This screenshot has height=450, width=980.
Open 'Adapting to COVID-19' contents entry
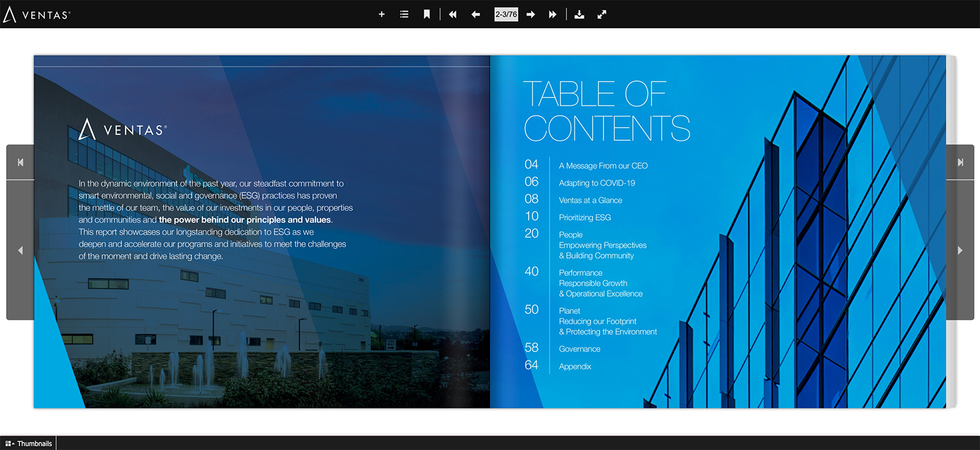(x=597, y=183)
